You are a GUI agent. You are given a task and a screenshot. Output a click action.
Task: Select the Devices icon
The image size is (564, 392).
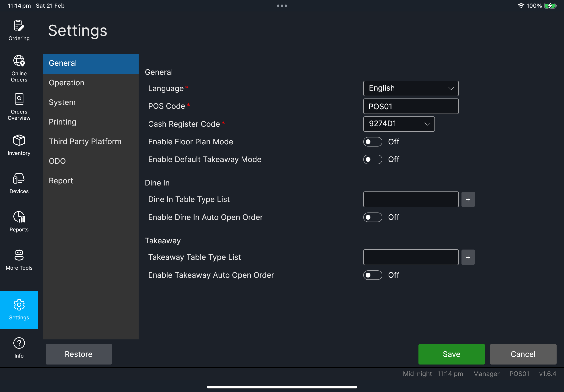coord(19,183)
